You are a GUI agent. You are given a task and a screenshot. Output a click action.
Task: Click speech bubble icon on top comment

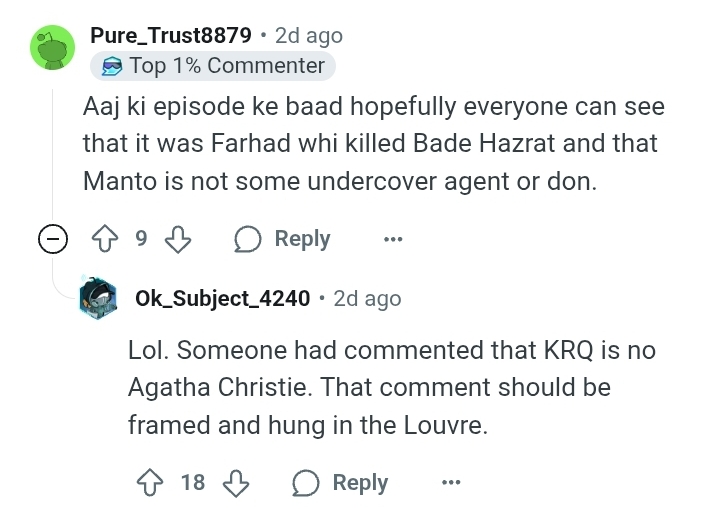tap(248, 239)
